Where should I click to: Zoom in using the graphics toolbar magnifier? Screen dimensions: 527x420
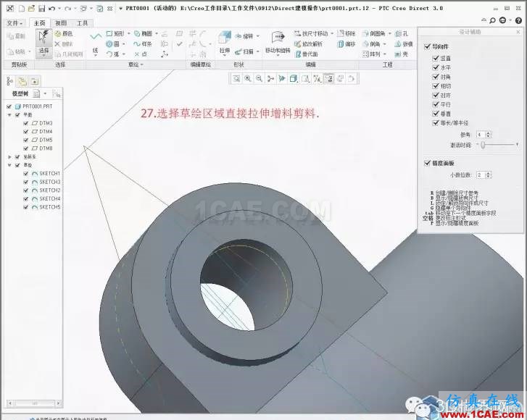[x=248, y=78]
